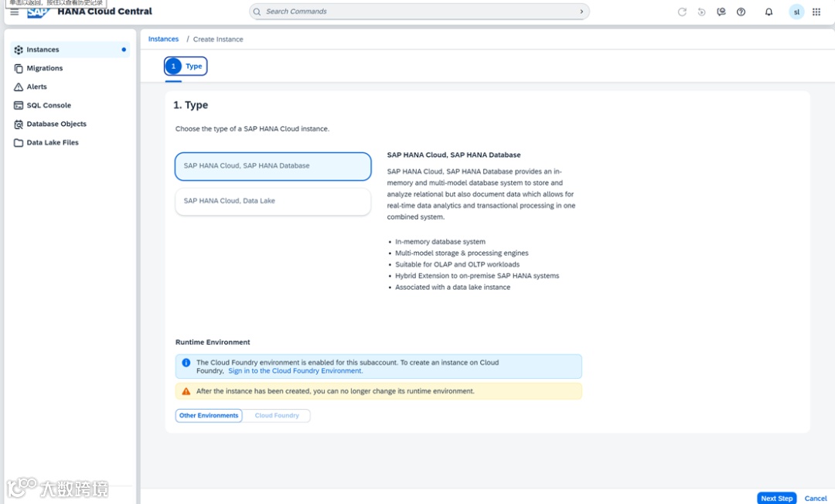Click 'In-memory database system' bullet
Screen dimensions: 835x504
pyautogui.click(x=440, y=242)
